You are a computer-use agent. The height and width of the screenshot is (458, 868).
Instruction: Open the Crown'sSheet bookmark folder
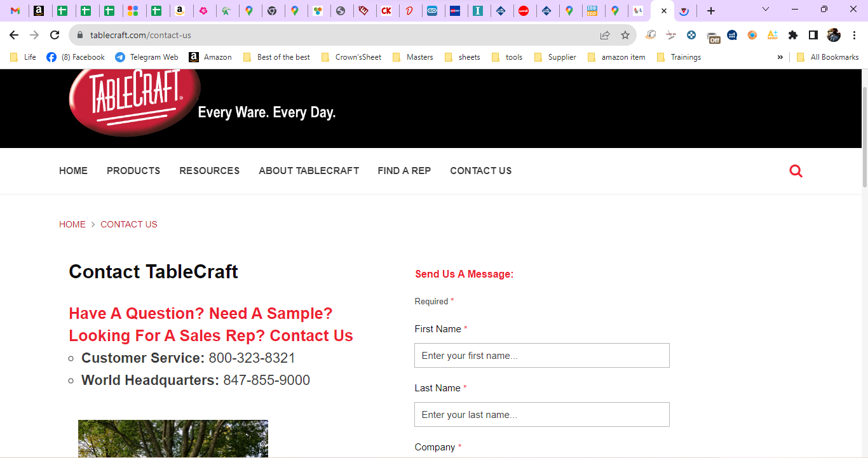pos(351,57)
